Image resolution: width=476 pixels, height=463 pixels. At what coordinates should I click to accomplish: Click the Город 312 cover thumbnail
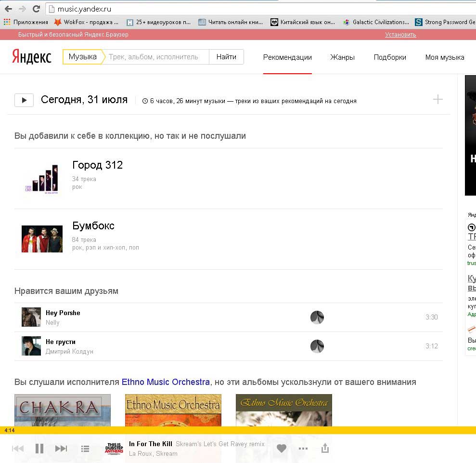pyautogui.click(x=42, y=178)
